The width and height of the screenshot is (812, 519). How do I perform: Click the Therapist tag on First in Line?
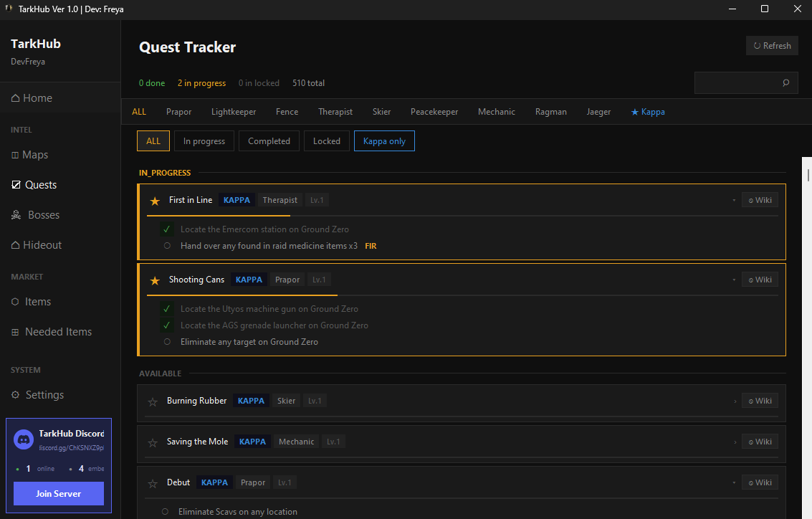pos(280,200)
